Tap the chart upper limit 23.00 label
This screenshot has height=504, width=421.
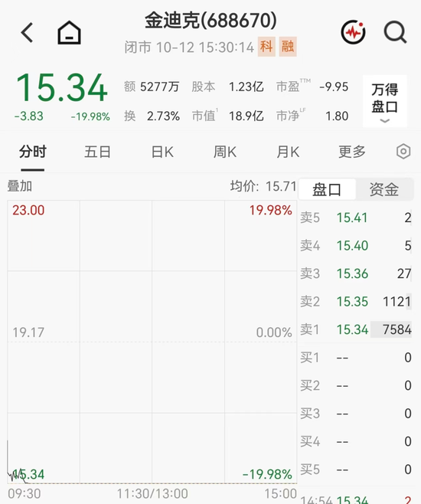[x=28, y=211]
